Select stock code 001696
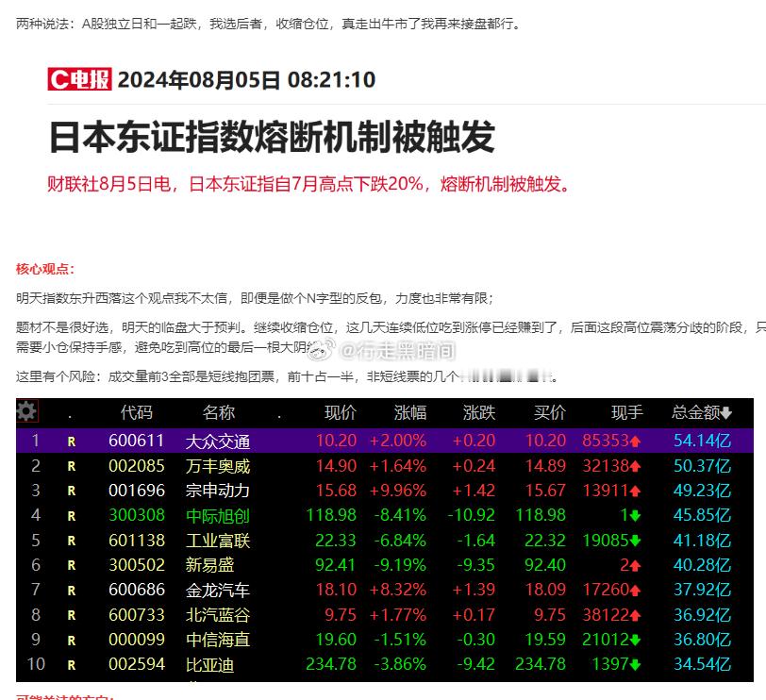The width and height of the screenshot is (766, 700). [136, 491]
